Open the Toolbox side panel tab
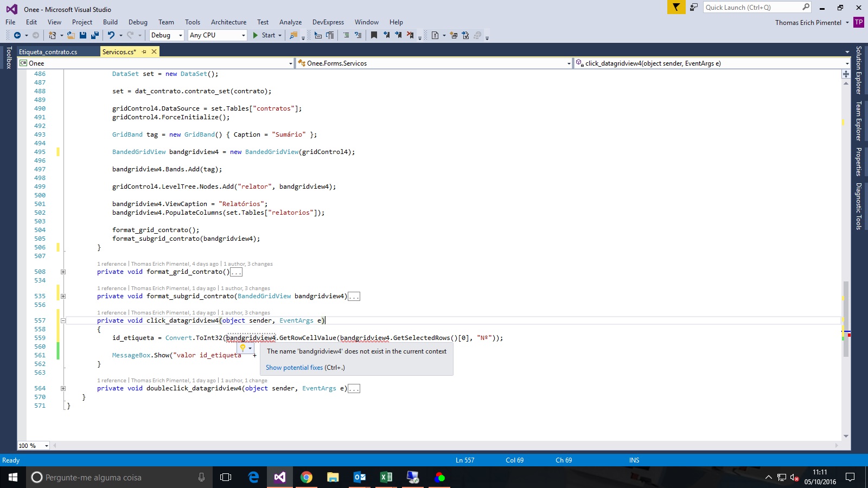 pyautogui.click(x=9, y=57)
